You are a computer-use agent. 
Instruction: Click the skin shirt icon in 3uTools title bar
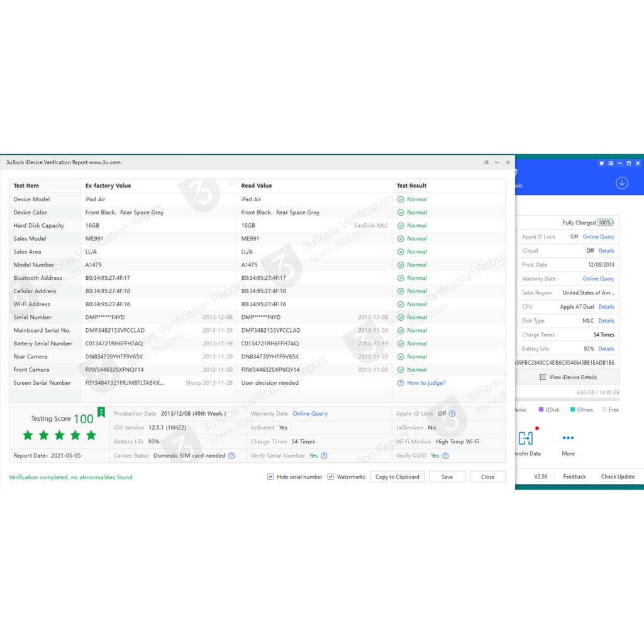(x=601, y=163)
